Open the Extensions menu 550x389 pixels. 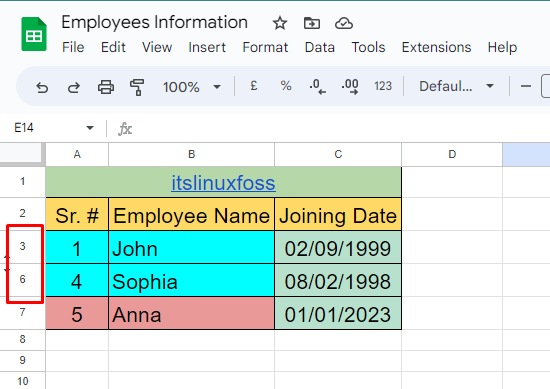436,47
